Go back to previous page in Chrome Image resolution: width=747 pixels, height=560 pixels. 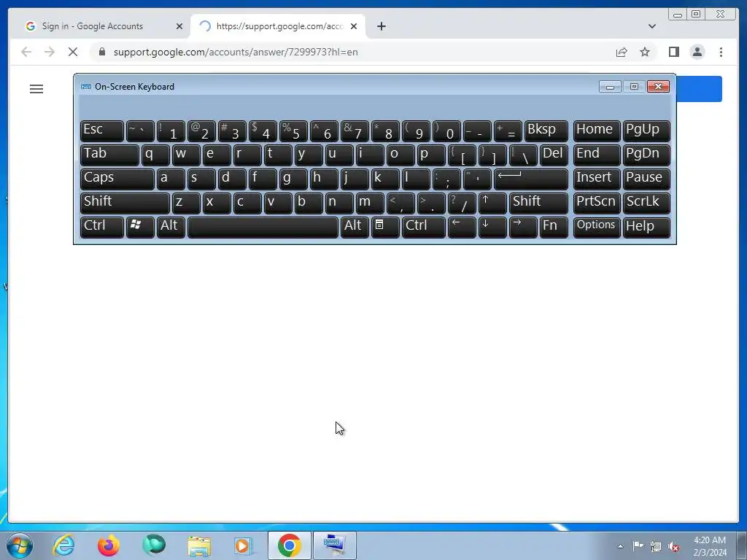tap(26, 52)
